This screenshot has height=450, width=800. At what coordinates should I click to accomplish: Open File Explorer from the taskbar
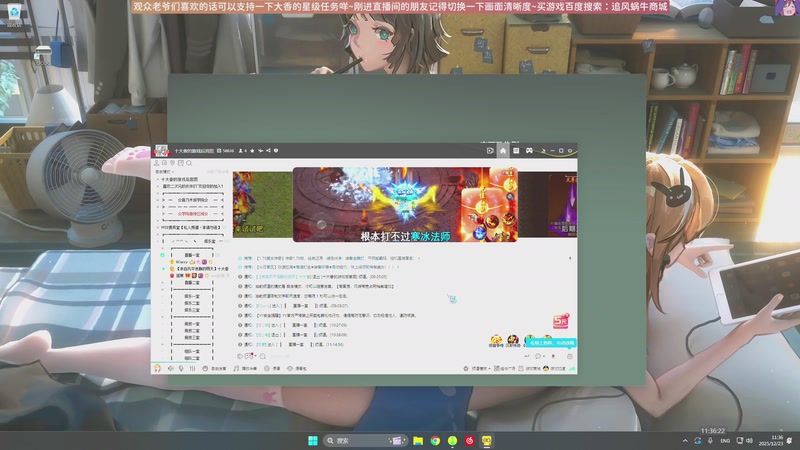click(418, 440)
